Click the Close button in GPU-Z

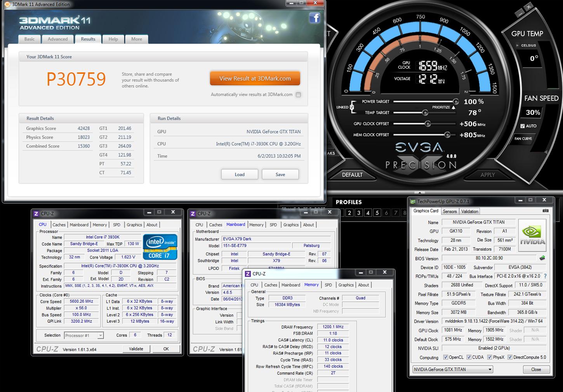point(536,369)
